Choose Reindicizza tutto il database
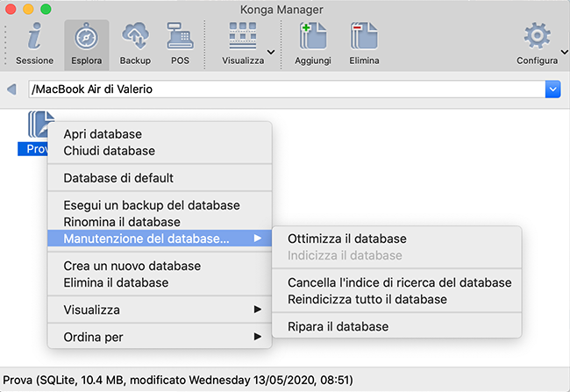This screenshot has width=570, height=392. click(367, 299)
